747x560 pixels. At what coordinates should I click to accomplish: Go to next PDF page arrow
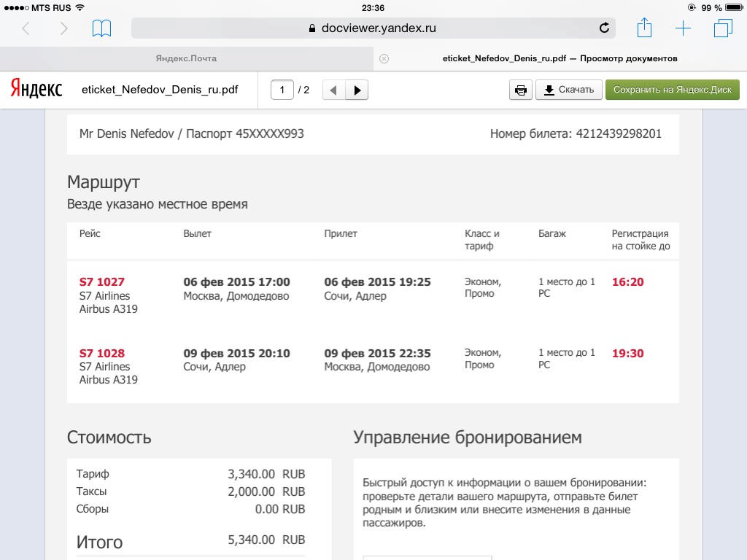(357, 90)
